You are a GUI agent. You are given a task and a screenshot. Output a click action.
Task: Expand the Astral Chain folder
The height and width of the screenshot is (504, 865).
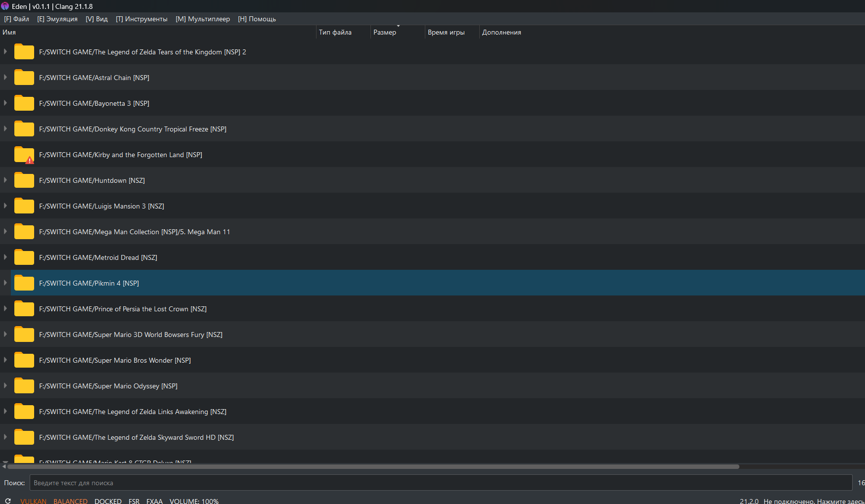pos(5,77)
